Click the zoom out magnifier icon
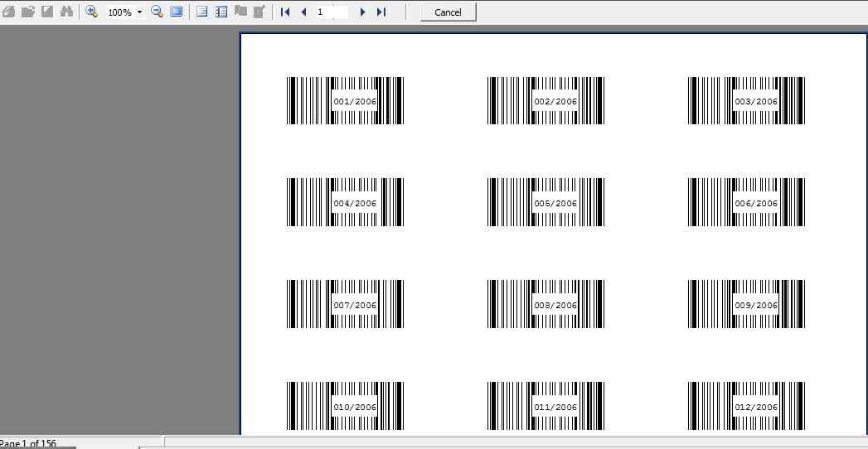This screenshot has width=868, height=449. point(158,12)
